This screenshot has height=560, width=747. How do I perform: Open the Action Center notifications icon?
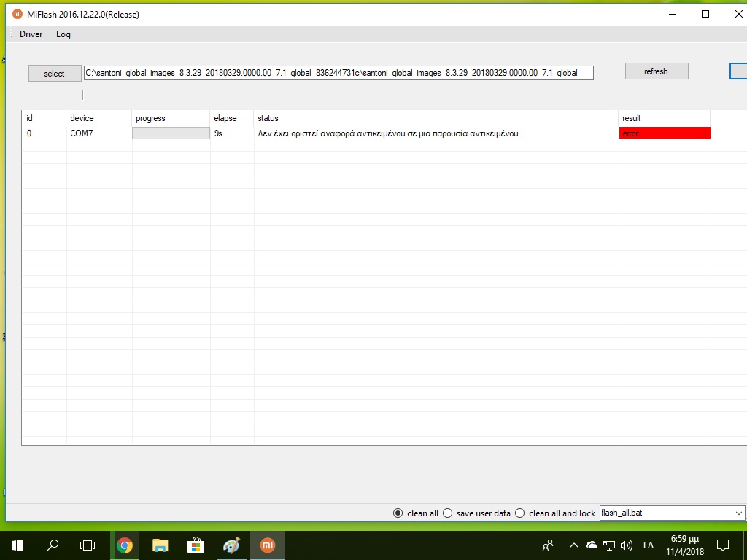(722, 545)
